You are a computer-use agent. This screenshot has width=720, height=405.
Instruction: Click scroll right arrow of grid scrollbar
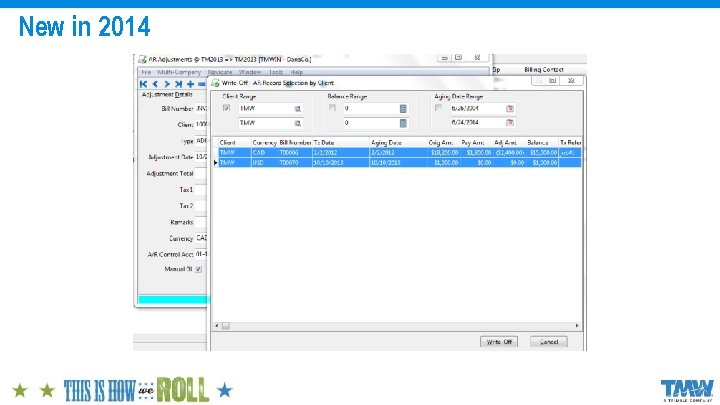[577, 326]
